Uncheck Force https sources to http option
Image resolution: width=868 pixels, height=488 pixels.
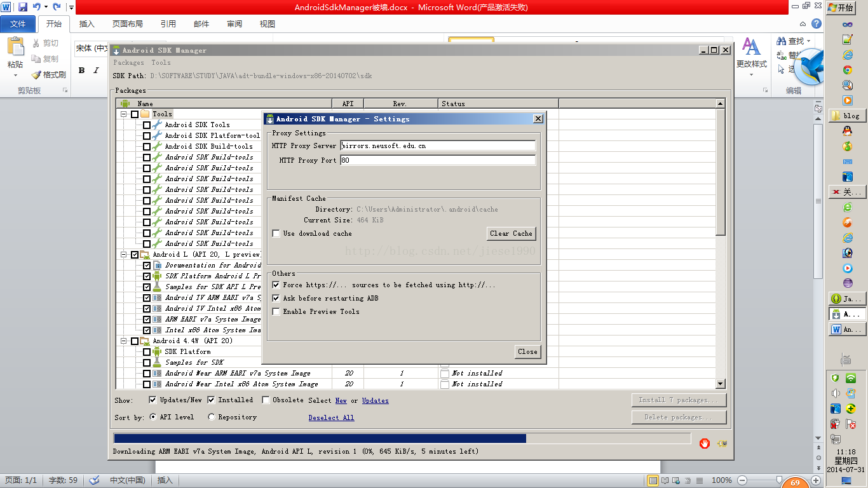[276, 285]
